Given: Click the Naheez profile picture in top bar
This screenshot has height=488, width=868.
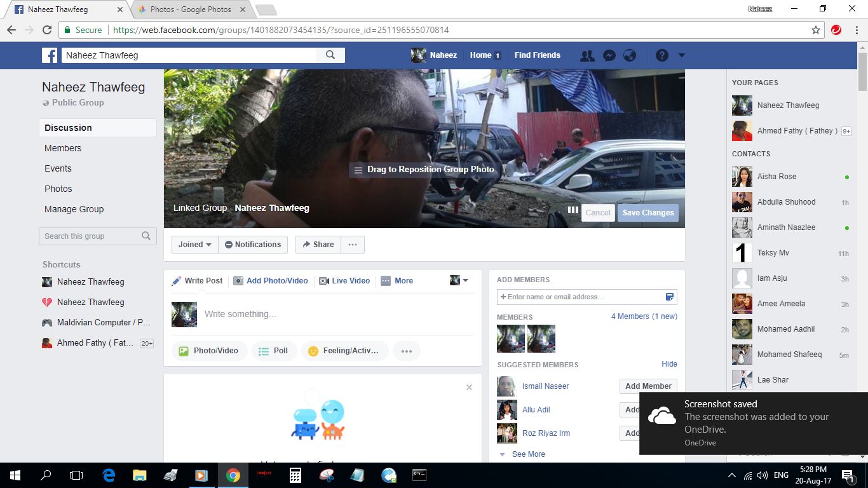Looking at the screenshot, I should (x=418, y=55).
